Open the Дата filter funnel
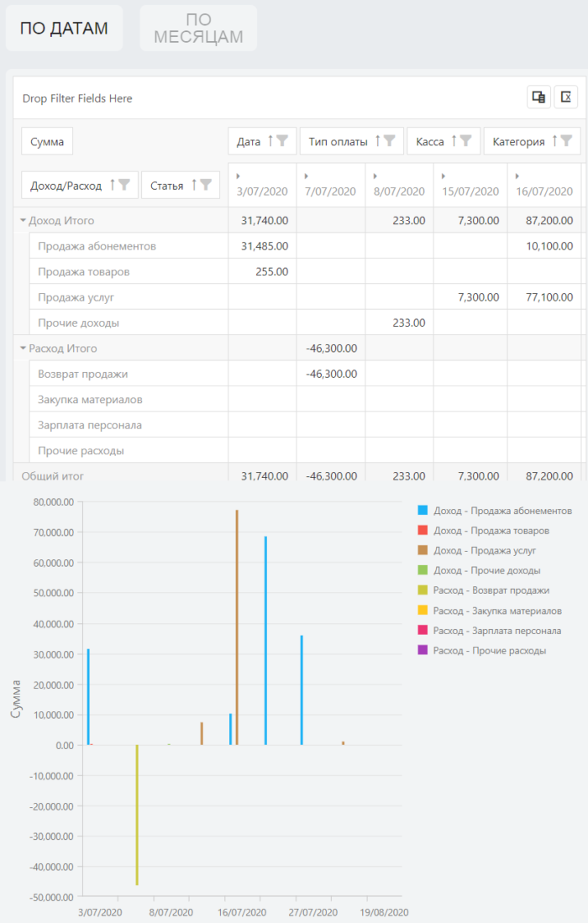Image resolution: width=588 pixels, height=923 pixels. tap(282, 141)
